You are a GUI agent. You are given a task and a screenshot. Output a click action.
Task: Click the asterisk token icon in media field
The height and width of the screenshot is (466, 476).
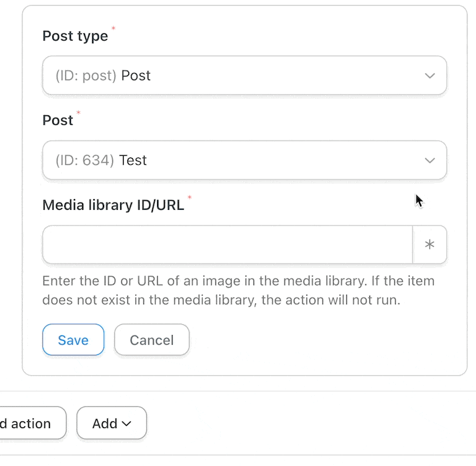pos(429,244)
